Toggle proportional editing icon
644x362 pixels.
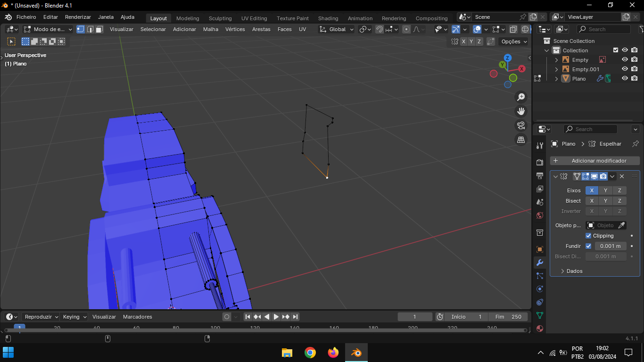[x=406, y=29]
